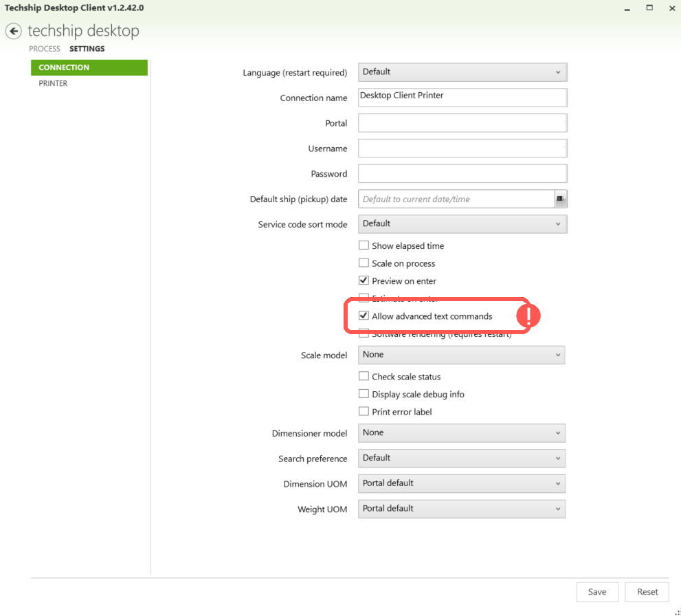Image resolution: width=681 pixels, height=616 pixels.
Task: Open Service code sort mode dropdown
Action: pos(462,224)
